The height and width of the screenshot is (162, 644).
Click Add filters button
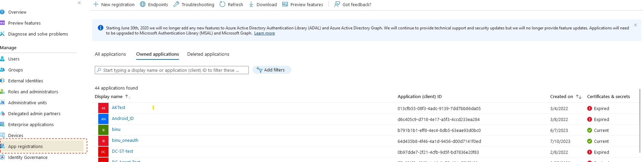[x=272, y=70]
